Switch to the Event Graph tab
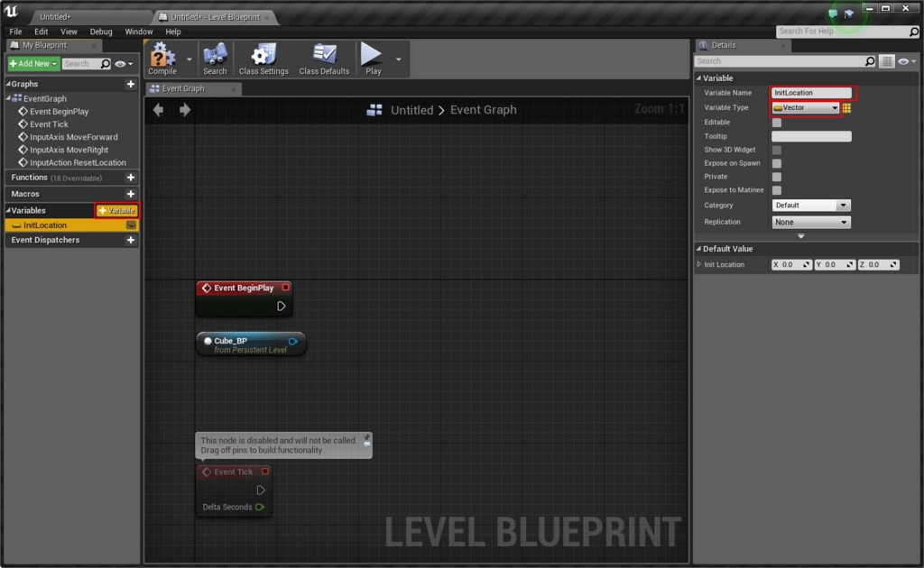Image resolution: width=924 pixels, height=568 pixels. pyautogui.click(x=191, y=88)
